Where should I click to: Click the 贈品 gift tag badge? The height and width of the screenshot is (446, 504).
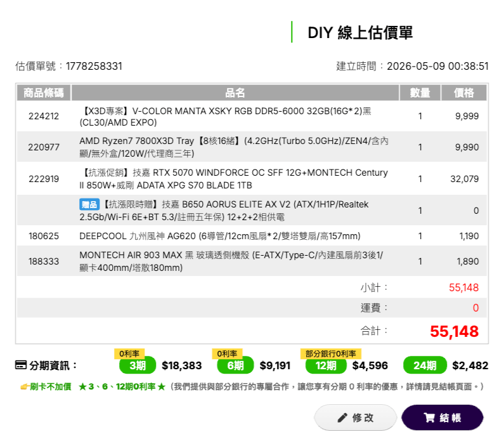(x=89, y=204)
